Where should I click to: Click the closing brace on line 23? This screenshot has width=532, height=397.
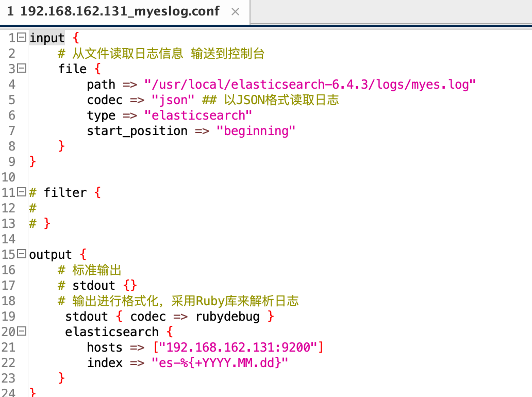pos(61,378)
